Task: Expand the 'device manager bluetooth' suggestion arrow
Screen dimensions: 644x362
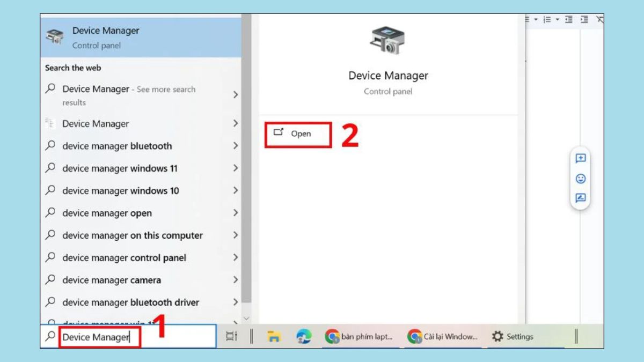Action: [235, 146]
